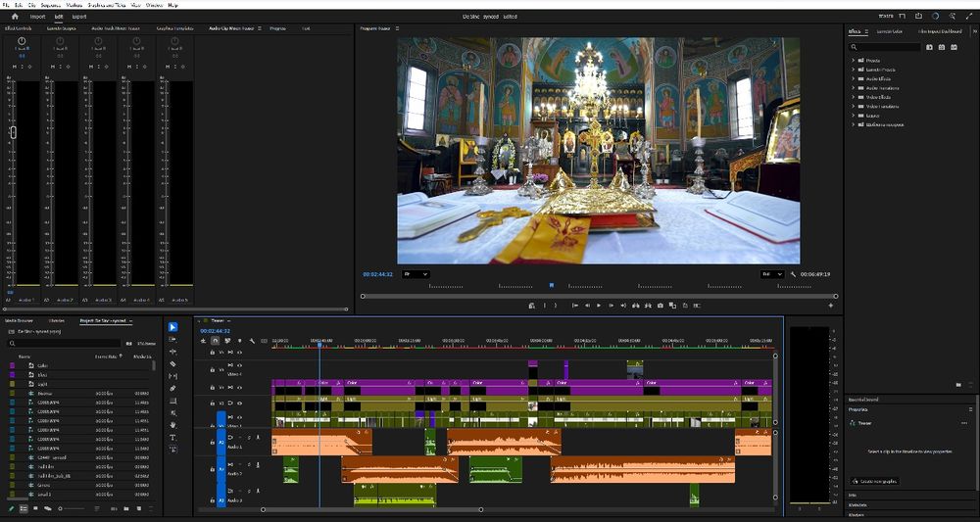Select the Slip tool
This screenshot has width=980, height=522.
click(x=173, y=376)
